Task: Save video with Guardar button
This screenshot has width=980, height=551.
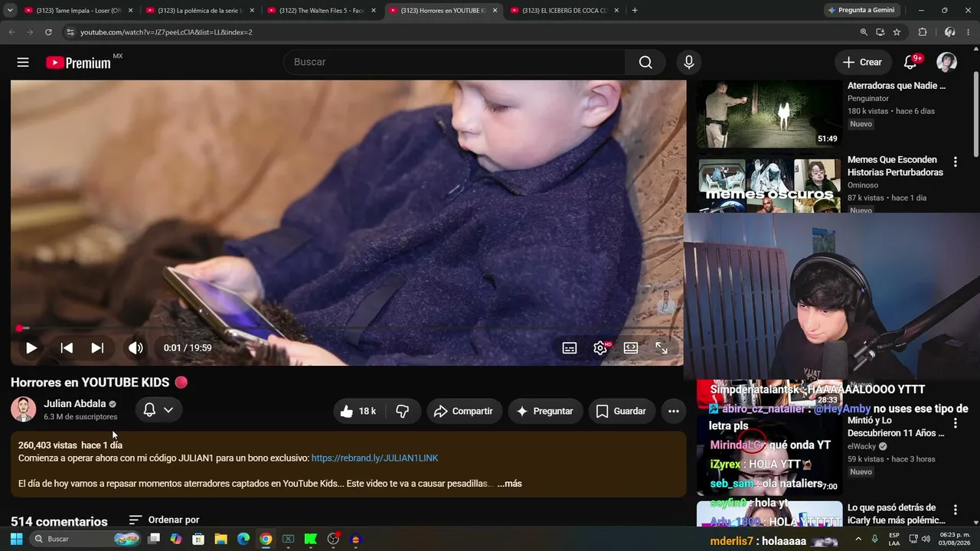Action: 622,411
